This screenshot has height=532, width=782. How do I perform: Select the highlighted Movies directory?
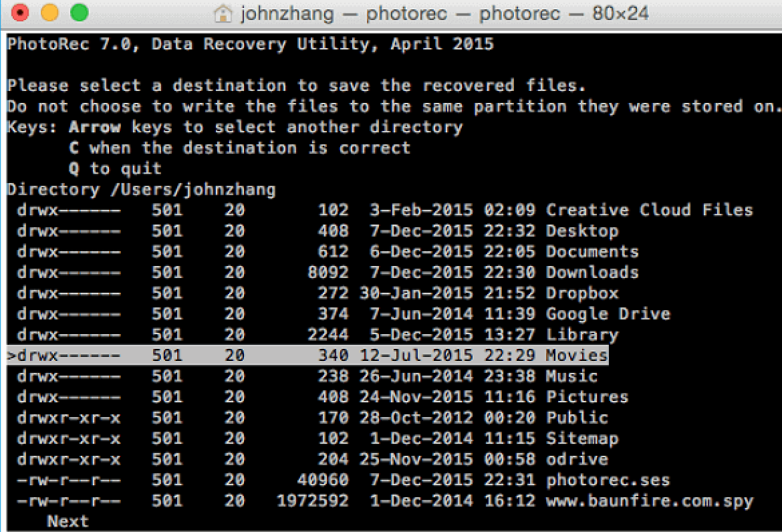tap(580, 355)
